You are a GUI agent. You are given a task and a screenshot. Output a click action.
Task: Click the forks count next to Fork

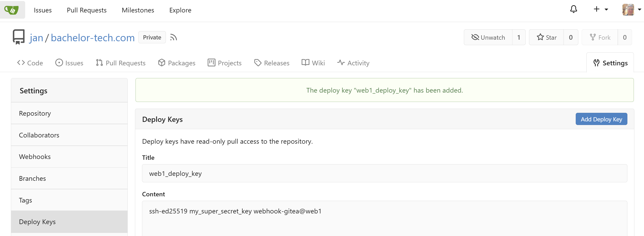pyautogui.click(x=625, y=37)
